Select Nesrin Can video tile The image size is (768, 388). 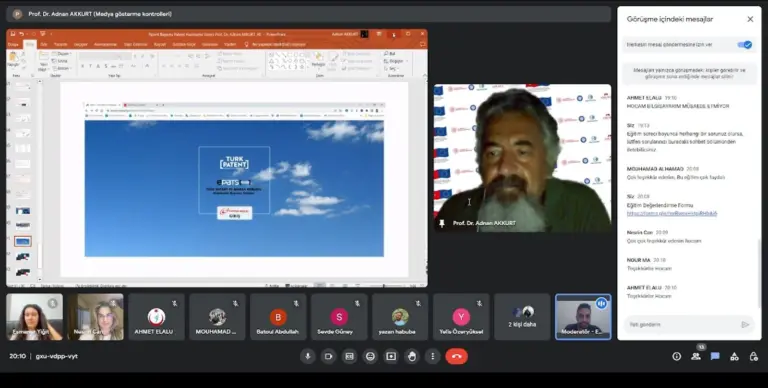click(x=96, y=317)
